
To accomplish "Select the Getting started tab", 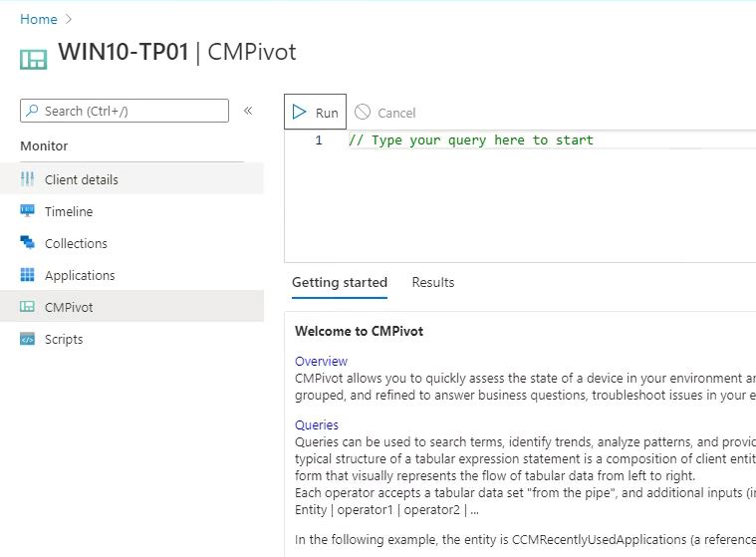I will (339, 282).
